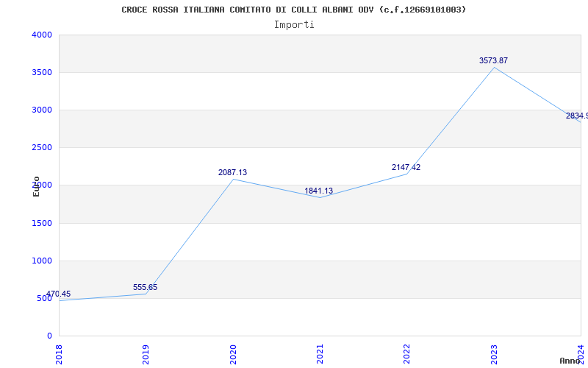This screenshot has height=368, width=588.
Task: Click the 2019 x-axis year label
Action: pyautogui.click(x=146, y=354)
